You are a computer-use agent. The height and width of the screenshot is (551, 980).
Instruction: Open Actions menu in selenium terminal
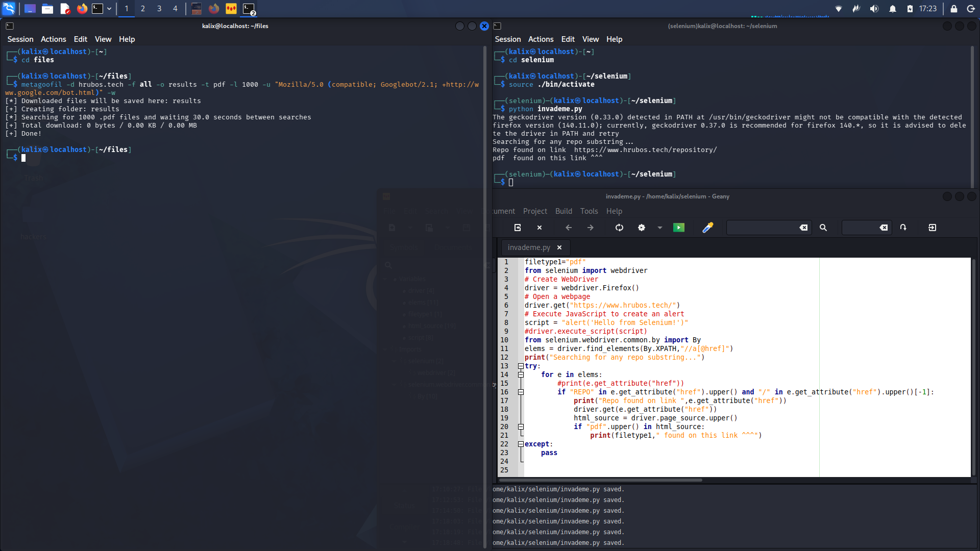pyautogui.click(x=541, y=39)
